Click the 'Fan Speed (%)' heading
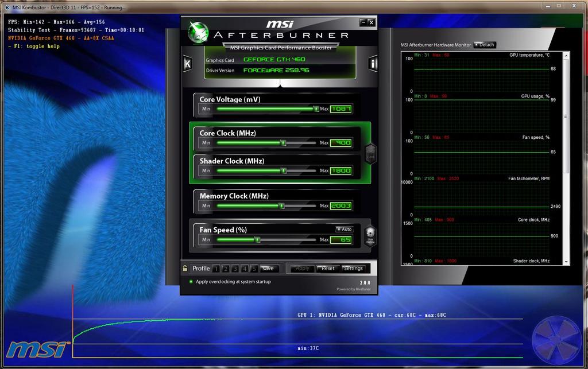 click(223, 230)
